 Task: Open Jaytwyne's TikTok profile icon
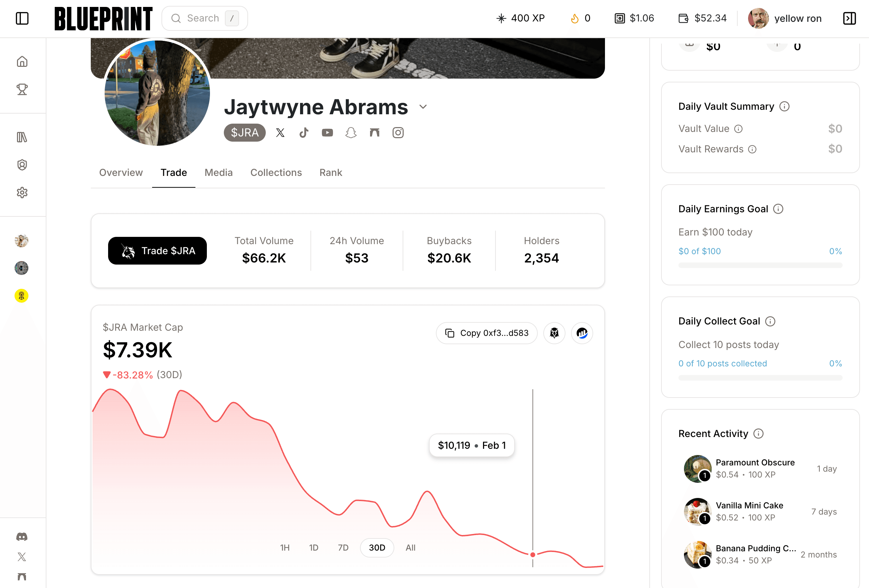304,133
